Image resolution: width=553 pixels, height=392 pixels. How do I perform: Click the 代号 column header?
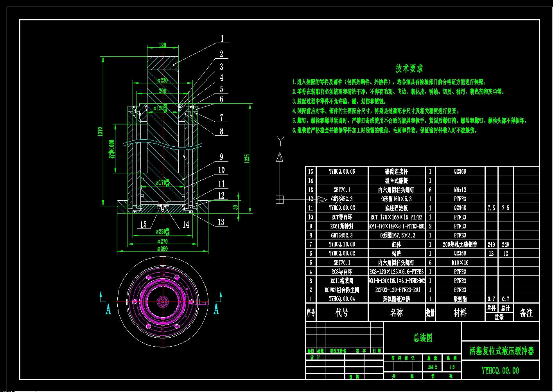(342, 313)
